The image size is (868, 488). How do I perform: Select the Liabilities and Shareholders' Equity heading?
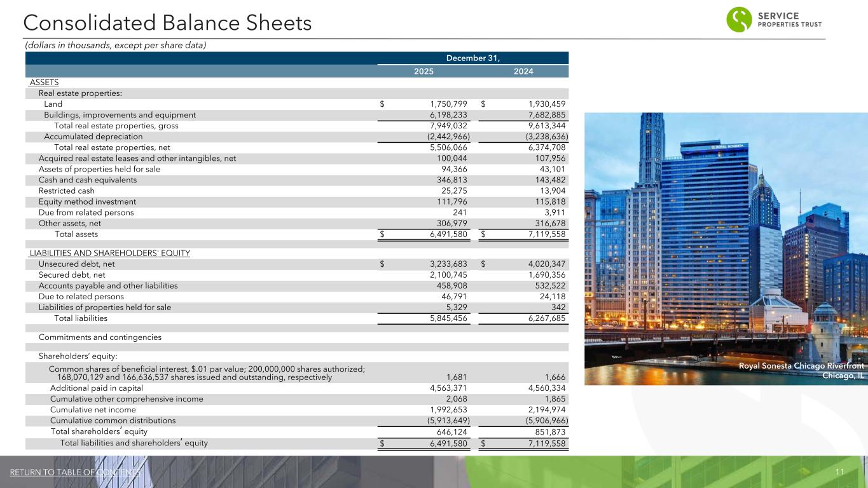coord(110,253)
